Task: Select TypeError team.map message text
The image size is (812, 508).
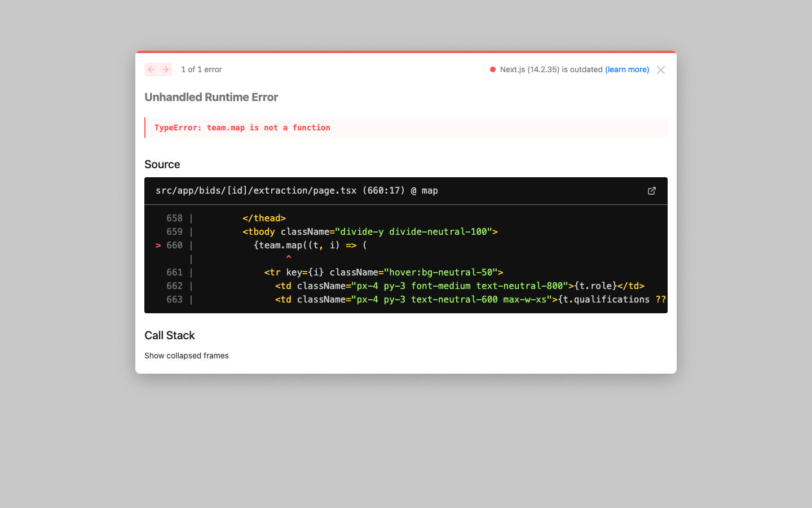Action: 242,128
